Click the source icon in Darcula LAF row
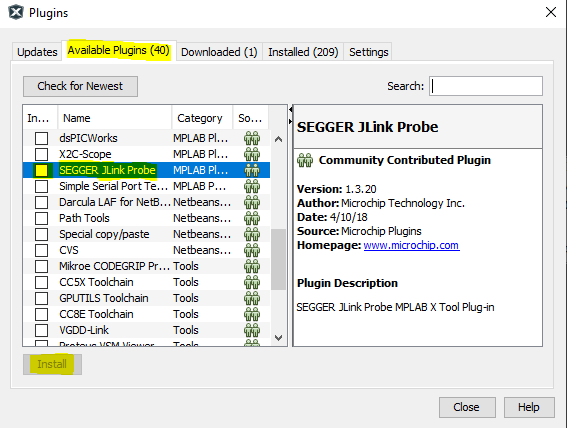Image resolution: width=567 pixels, height=428 pixels. (x=252, y=202)
